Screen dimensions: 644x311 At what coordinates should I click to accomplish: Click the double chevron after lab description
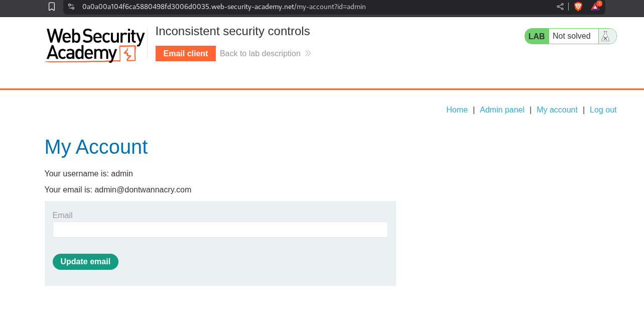(x=308, y=53)
